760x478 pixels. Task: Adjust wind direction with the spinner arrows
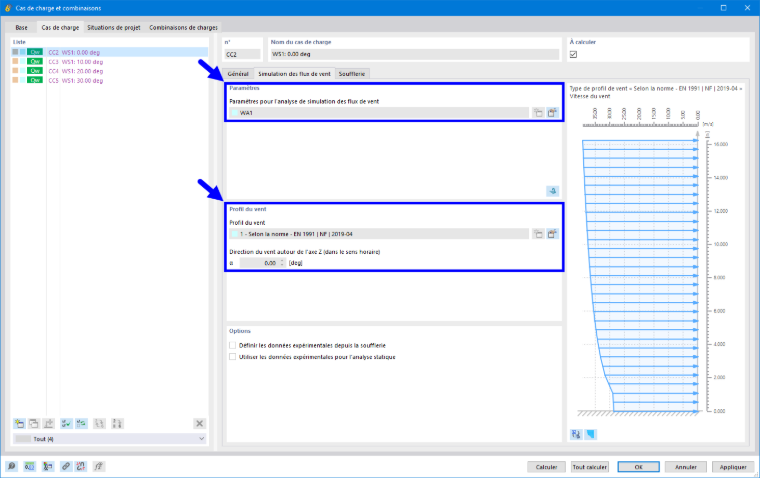[x=282, y=263]
